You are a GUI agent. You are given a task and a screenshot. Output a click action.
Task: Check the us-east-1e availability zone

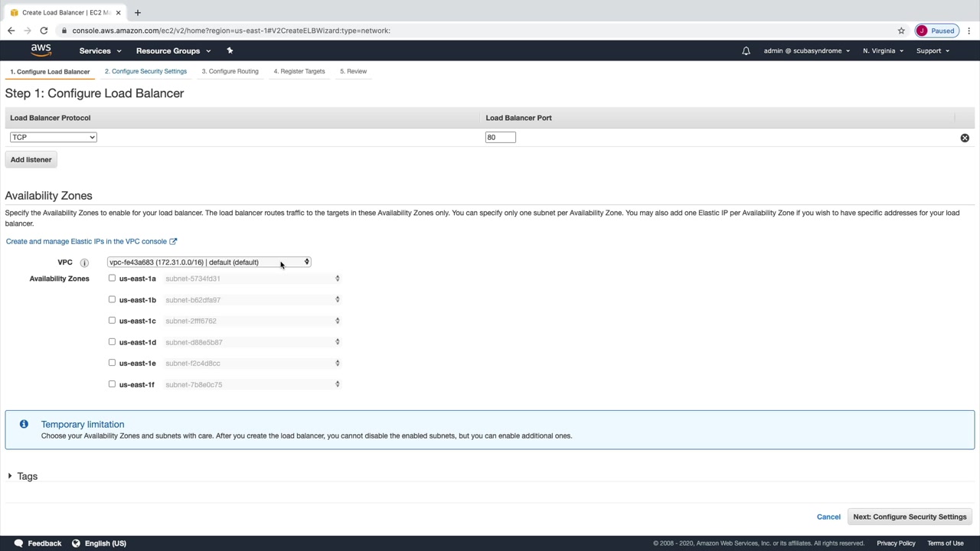click(112, 363)
